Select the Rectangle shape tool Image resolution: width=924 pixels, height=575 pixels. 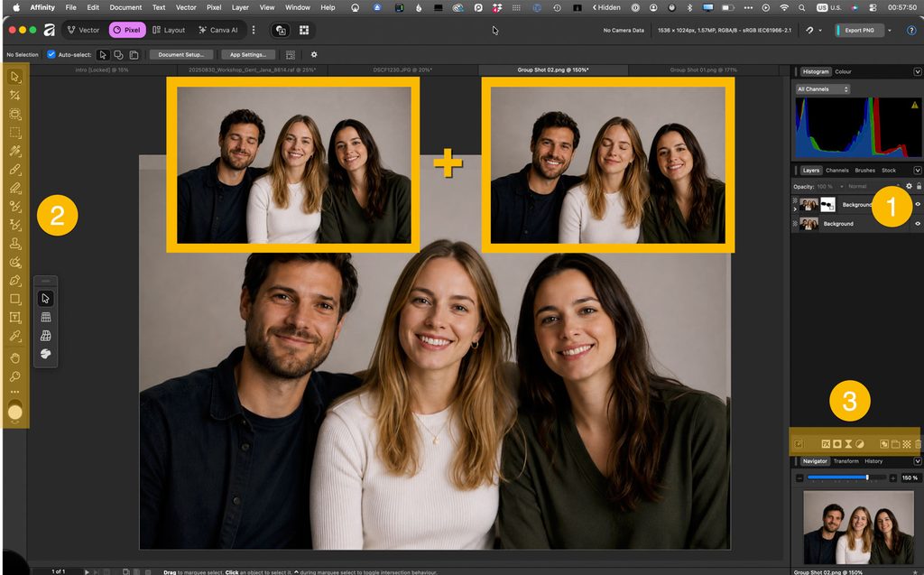click(15, 299)
